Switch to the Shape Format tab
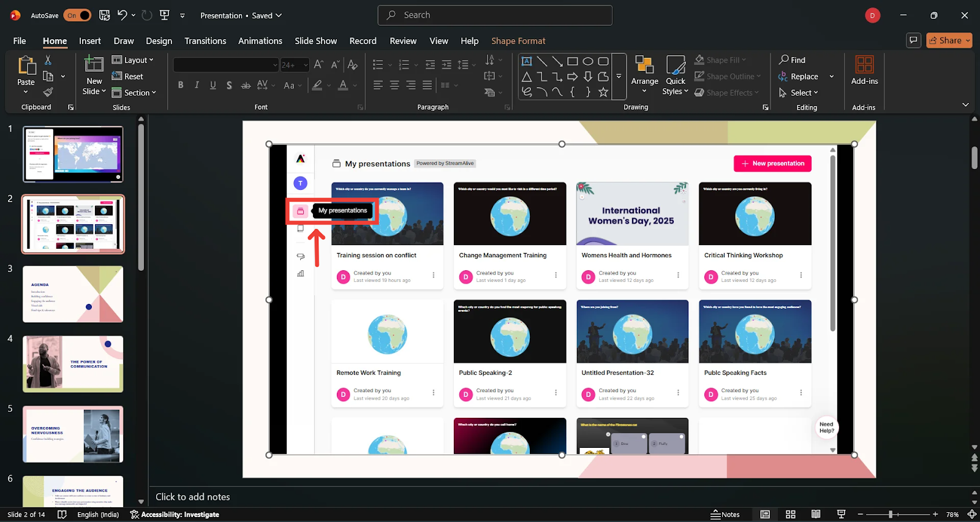This screenshot has height=522, width=980. click(518, 41)
